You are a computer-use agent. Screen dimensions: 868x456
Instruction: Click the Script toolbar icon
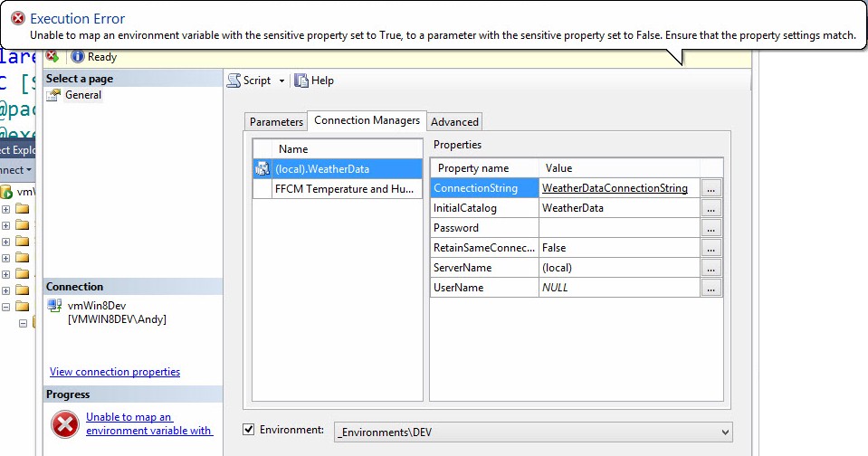tap(234, 81)
